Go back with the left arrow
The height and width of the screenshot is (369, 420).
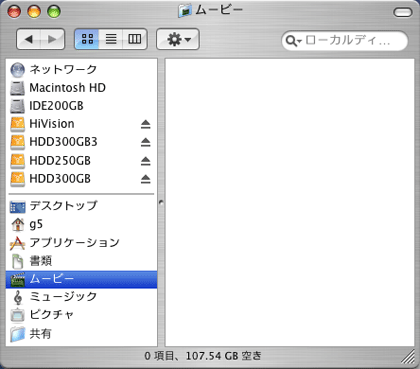[x=29, y=39]
